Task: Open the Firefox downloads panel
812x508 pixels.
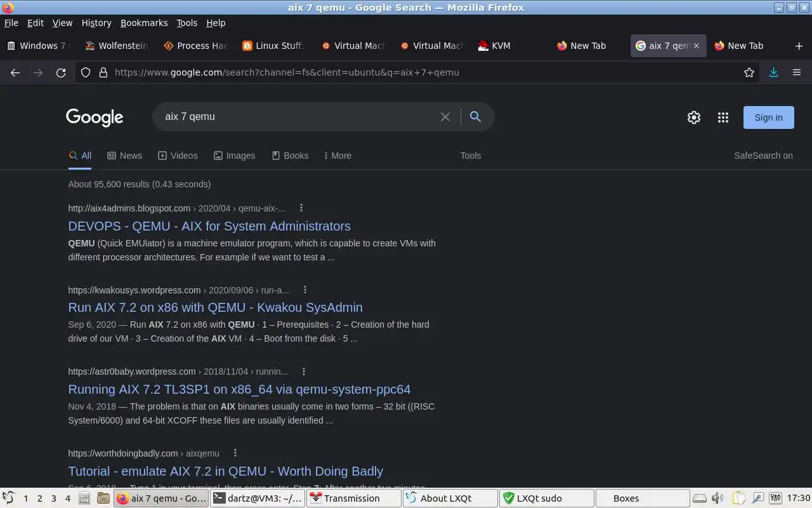Action: pos(773,72)
